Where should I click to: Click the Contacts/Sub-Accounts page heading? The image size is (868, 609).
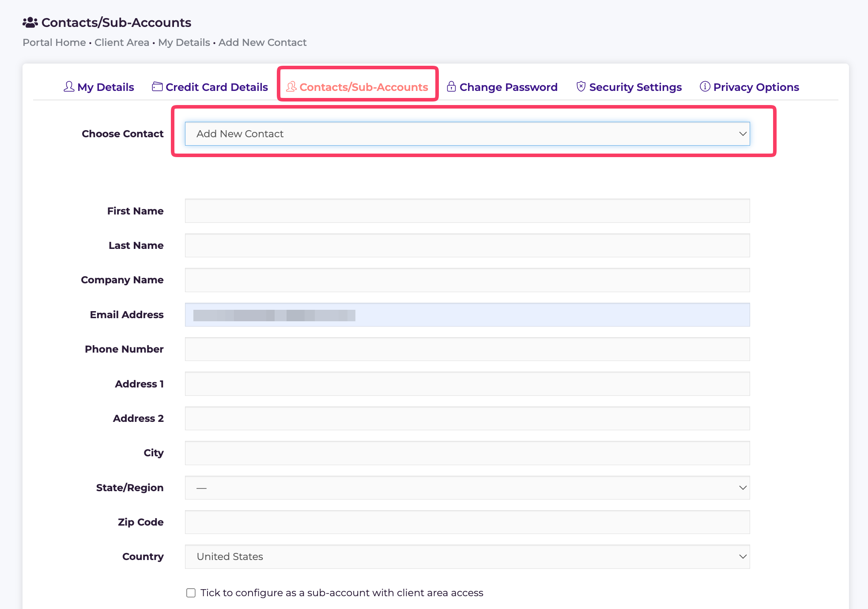(x=116, y=23)
